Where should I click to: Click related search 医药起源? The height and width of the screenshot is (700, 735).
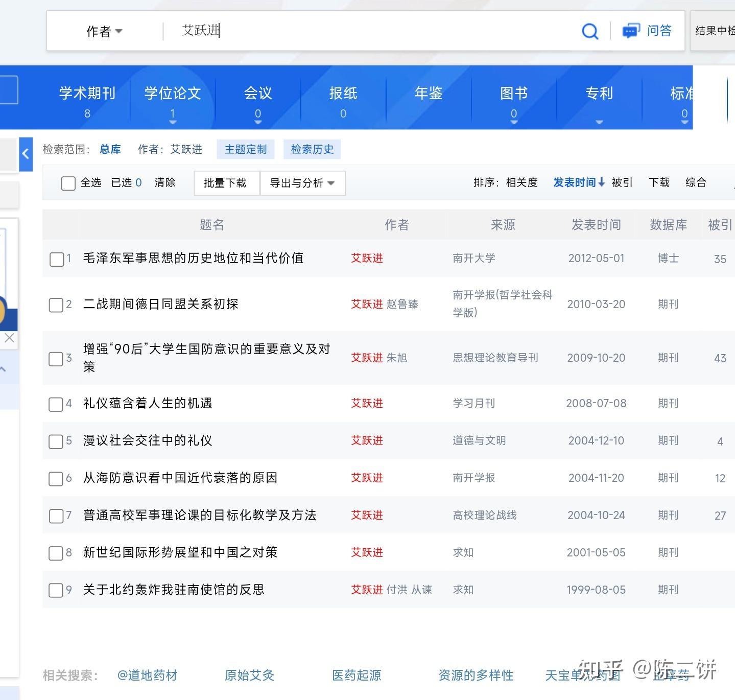[357, 675]
